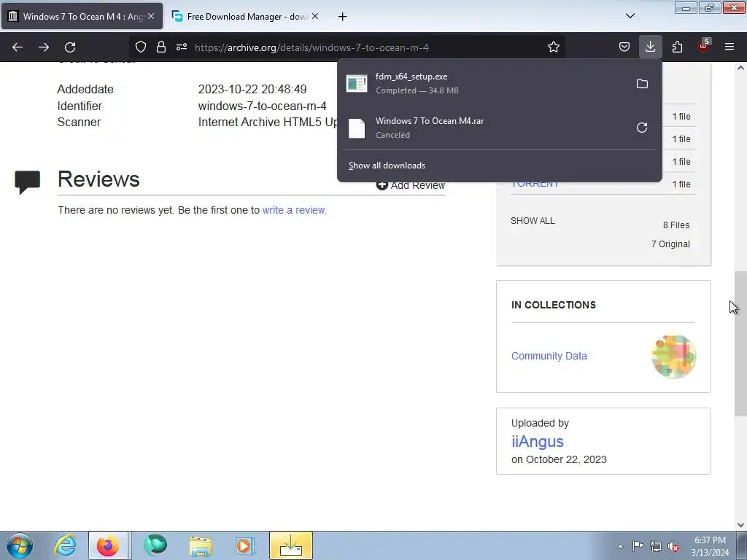Click the Add Review link

tap(411, 185)
